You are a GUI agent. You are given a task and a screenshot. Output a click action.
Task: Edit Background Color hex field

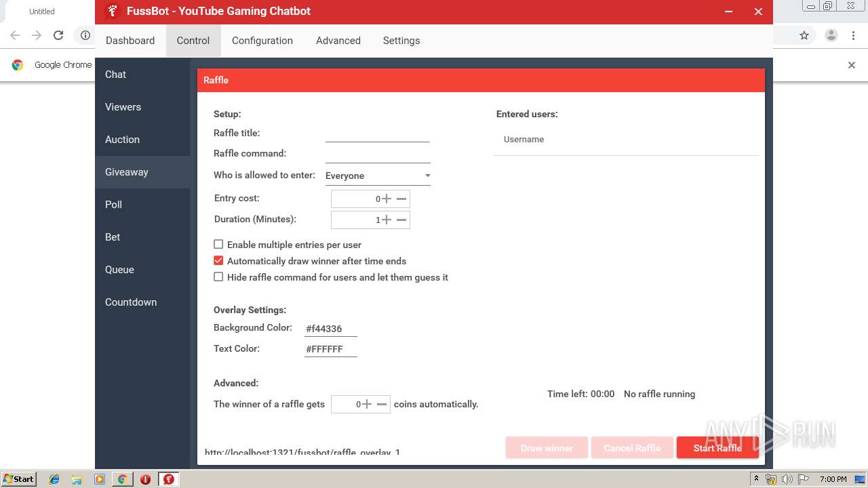pyautogui.click(x=330, y=329)
